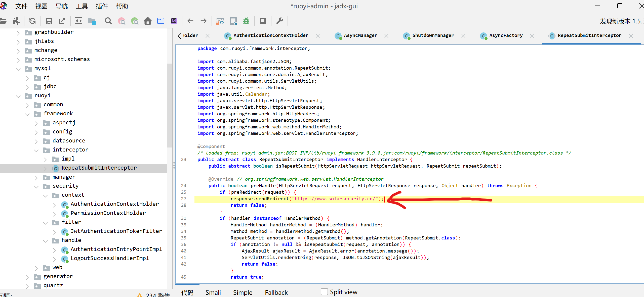
Task: Select JwtAuthenticationTokenFilter class in tree
Action: click(116, 231)
